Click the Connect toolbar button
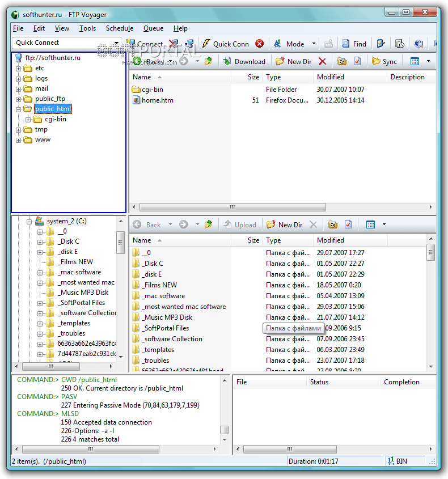The image size is (448, 479). [145, 44]
